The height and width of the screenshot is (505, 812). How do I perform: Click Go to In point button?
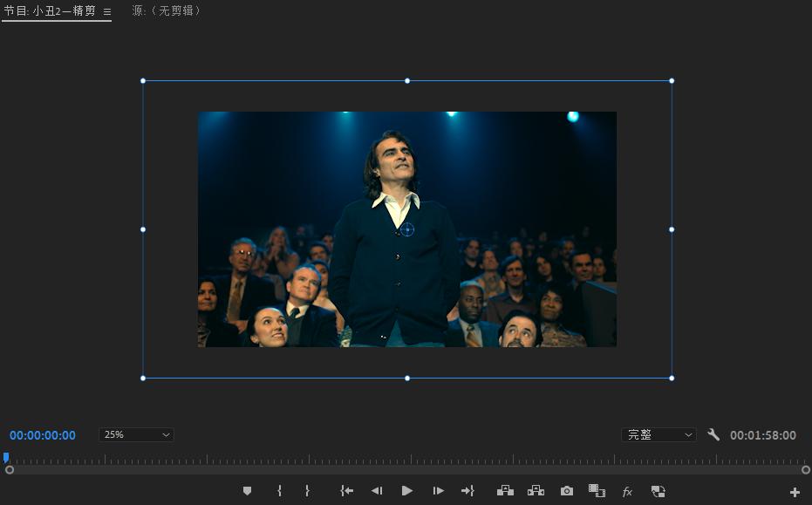(x=346, y=490)
